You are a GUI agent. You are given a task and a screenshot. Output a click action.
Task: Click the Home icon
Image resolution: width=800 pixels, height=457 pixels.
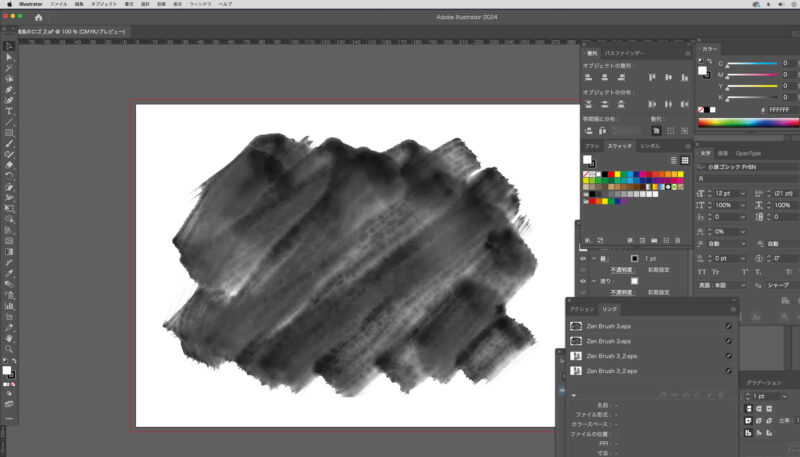(x=38, y=17)
